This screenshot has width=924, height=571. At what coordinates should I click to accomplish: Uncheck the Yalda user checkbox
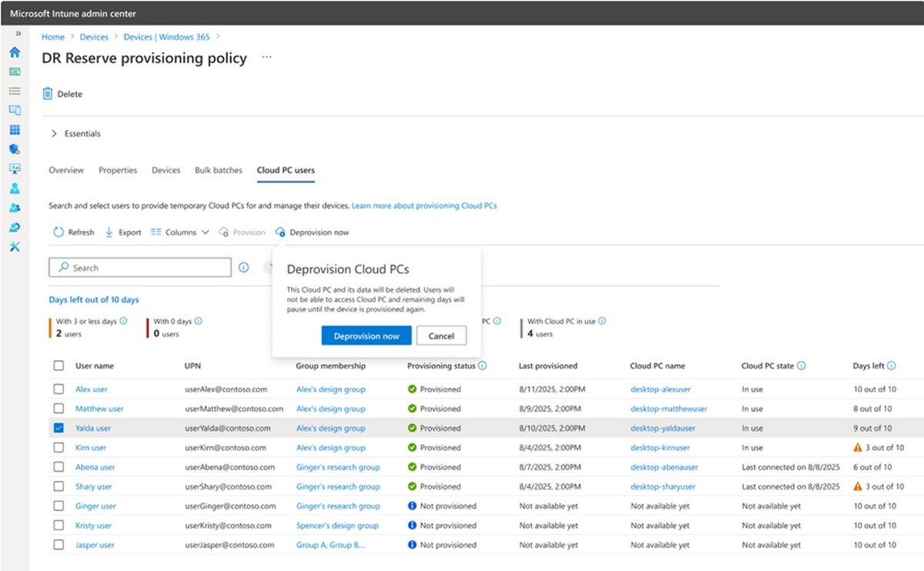click(59, 428)
